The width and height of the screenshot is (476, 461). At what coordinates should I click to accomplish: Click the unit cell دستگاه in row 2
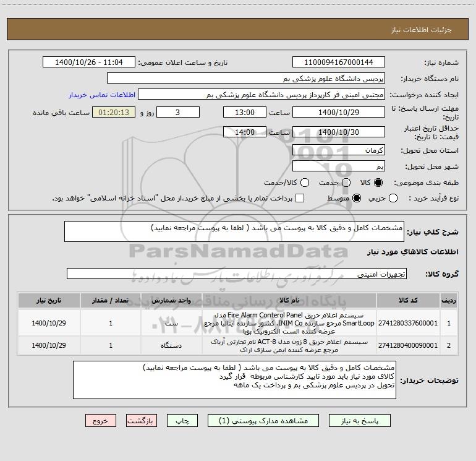(x=171, y=345)
